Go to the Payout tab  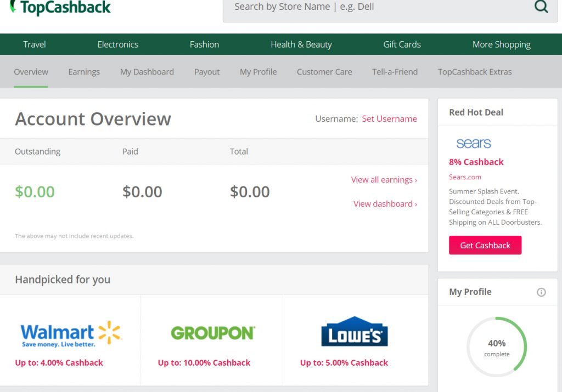(207, 72)
